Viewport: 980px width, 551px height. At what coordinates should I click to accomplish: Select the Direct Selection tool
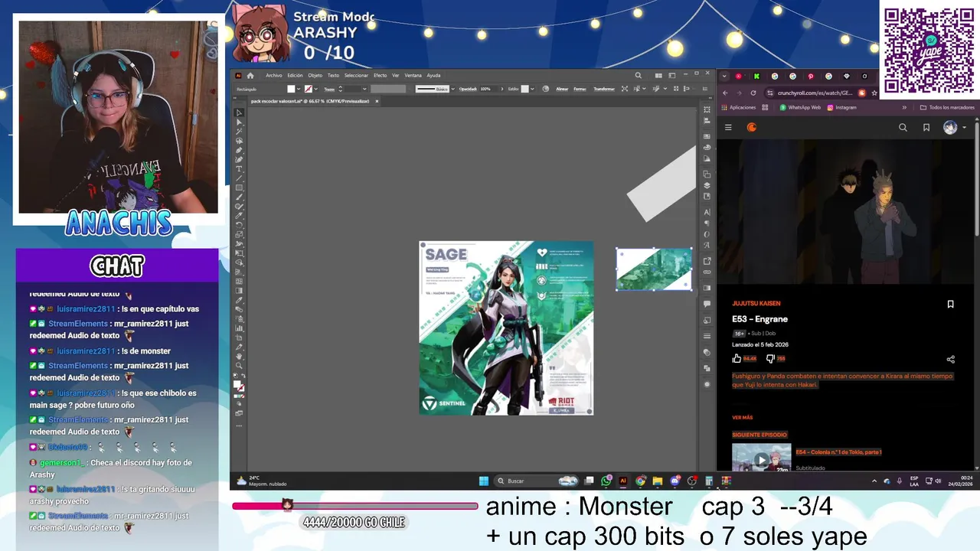(x=239, y=122)
